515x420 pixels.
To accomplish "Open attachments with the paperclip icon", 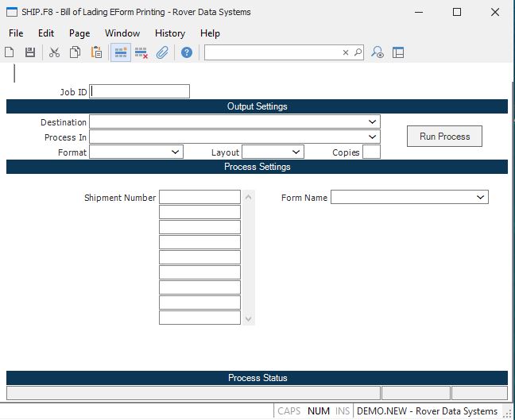I will 162,52.
